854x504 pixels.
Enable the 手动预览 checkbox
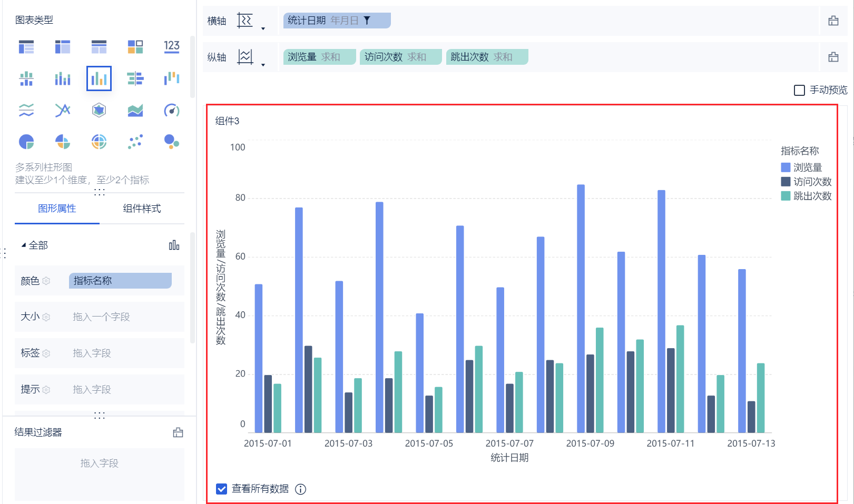click(799, 90)
